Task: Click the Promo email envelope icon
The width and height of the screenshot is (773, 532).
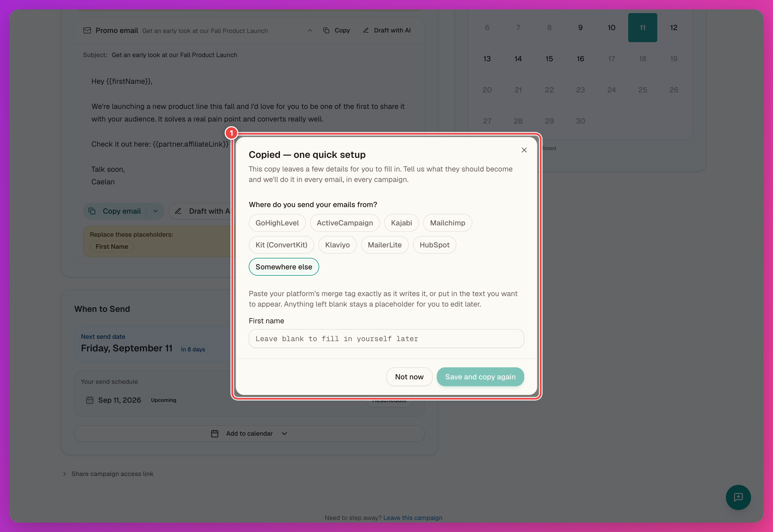Action: point(87,30)
